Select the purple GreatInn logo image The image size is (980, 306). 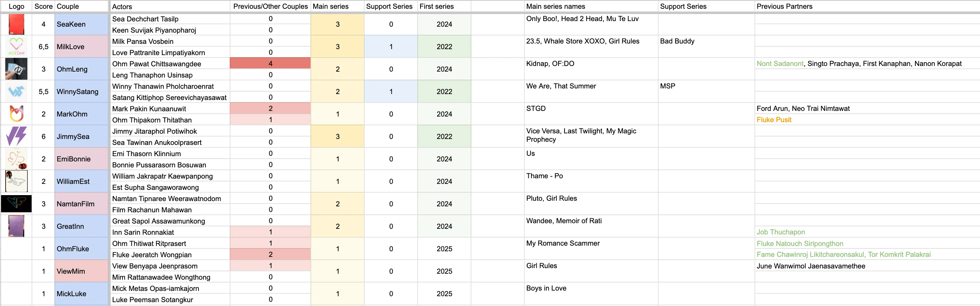[17, 226]
